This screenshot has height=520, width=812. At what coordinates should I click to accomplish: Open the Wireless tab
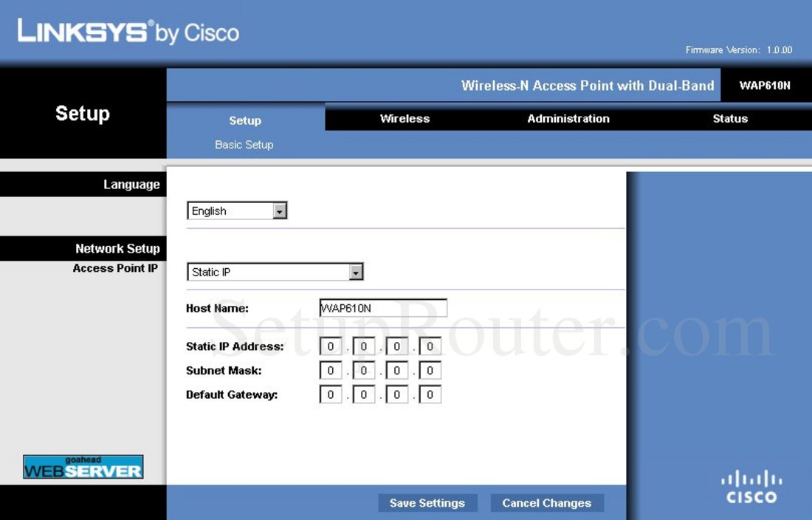(405, 118)
